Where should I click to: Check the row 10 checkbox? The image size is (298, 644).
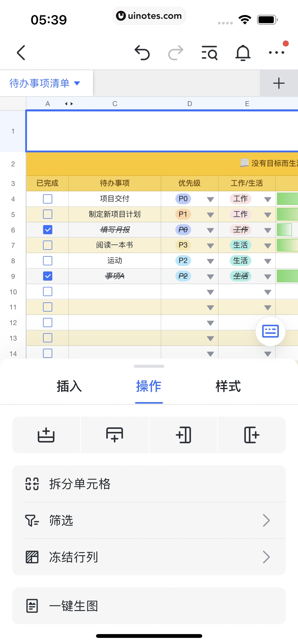pos(48,291)
